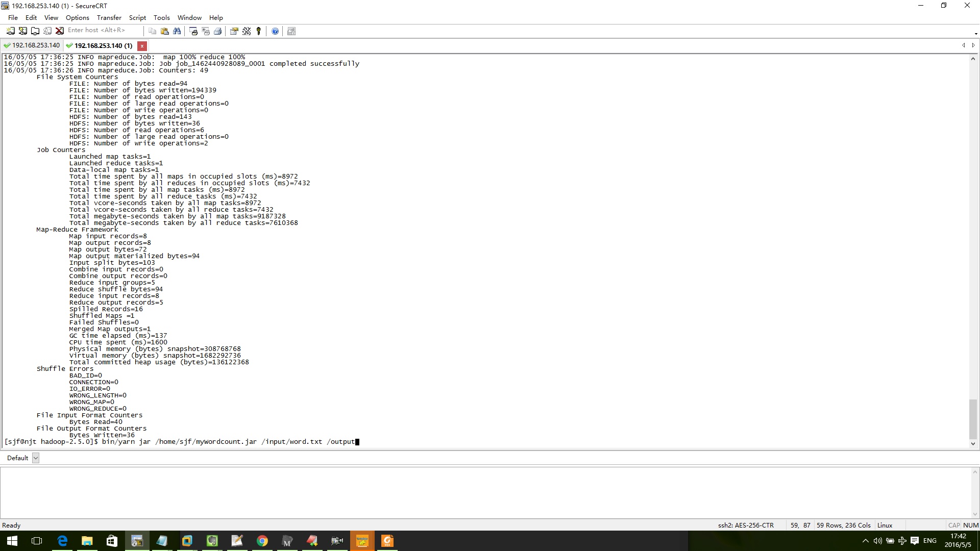Select the 192.168.253.140 (1) tab
980x551 pixels.
point(100,45)
